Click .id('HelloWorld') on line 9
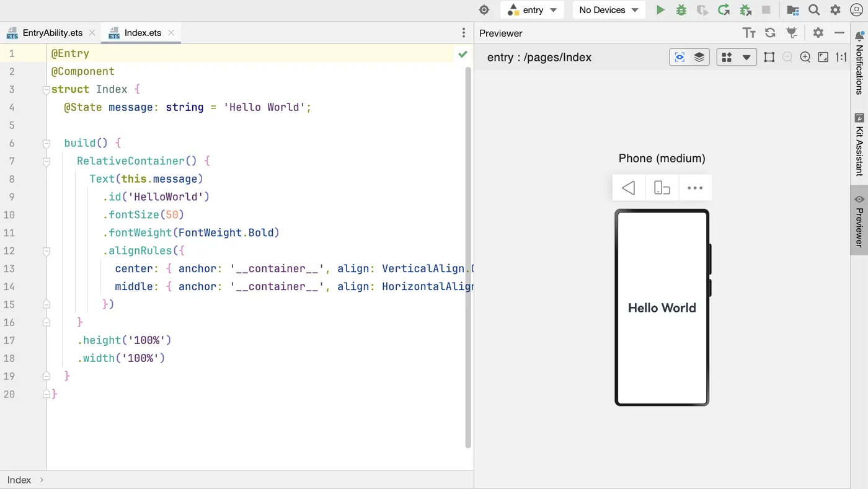 [156, 197]
